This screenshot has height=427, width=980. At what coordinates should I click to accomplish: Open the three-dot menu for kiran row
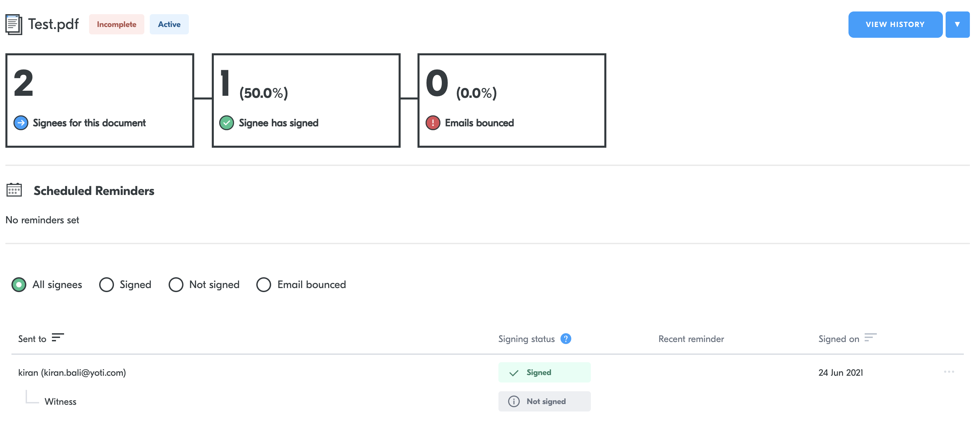[949, 372]
